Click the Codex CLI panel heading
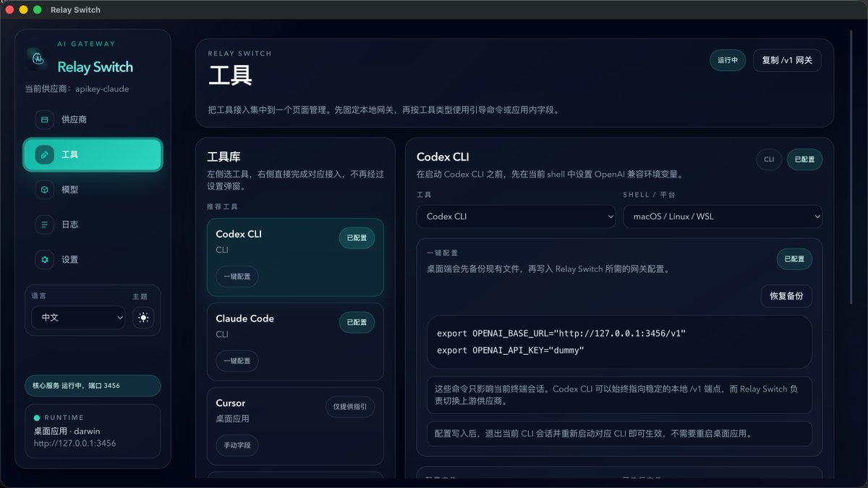This screenshot has height=488, width=868. (x=443, y=157)
